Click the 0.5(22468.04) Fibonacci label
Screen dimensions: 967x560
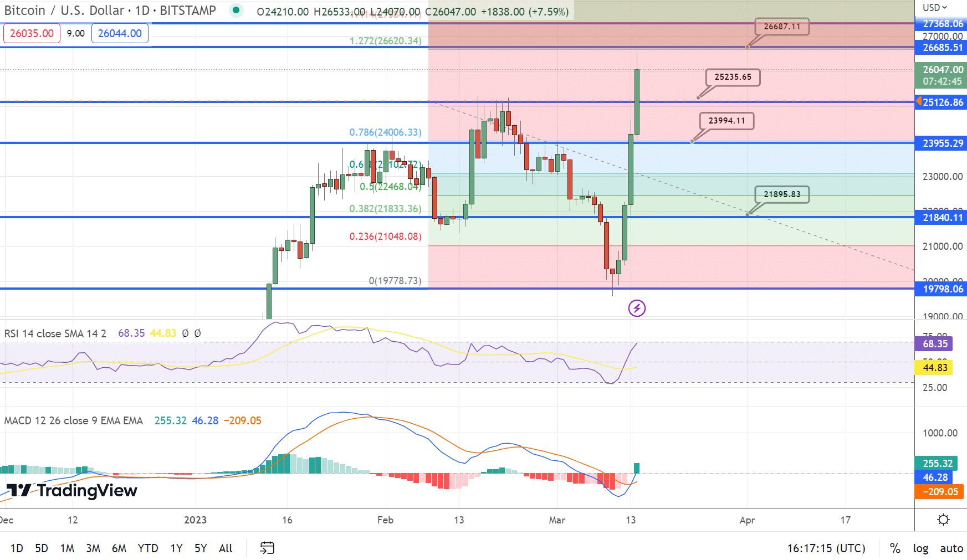coord(391,187)
